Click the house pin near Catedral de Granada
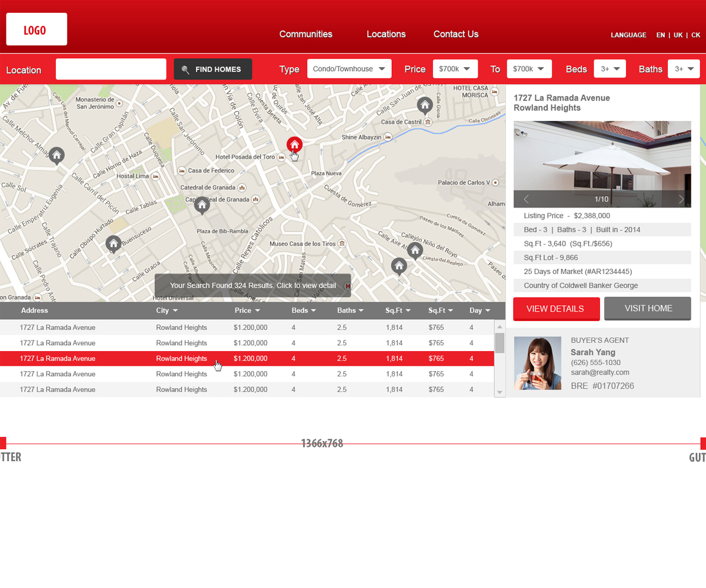This screenshot has width=706, height=588. coord(201,205)
